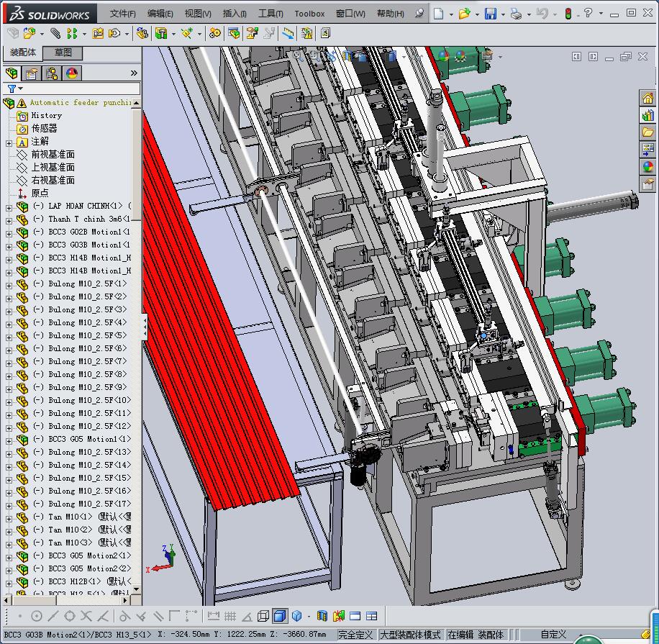Screen dimensions: 659x644
Task: Click the DisplayManager color wheel tab
Action: 72,73
